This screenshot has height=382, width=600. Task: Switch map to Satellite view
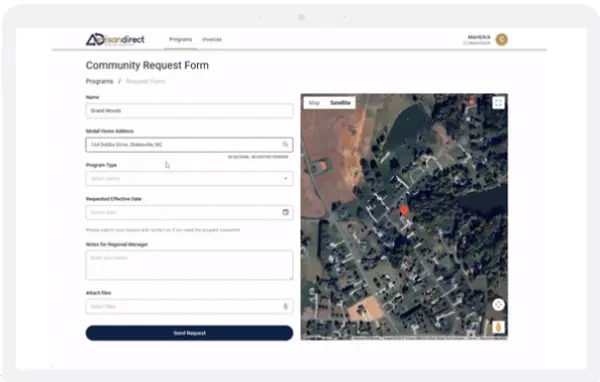click(x=340, y=103)
